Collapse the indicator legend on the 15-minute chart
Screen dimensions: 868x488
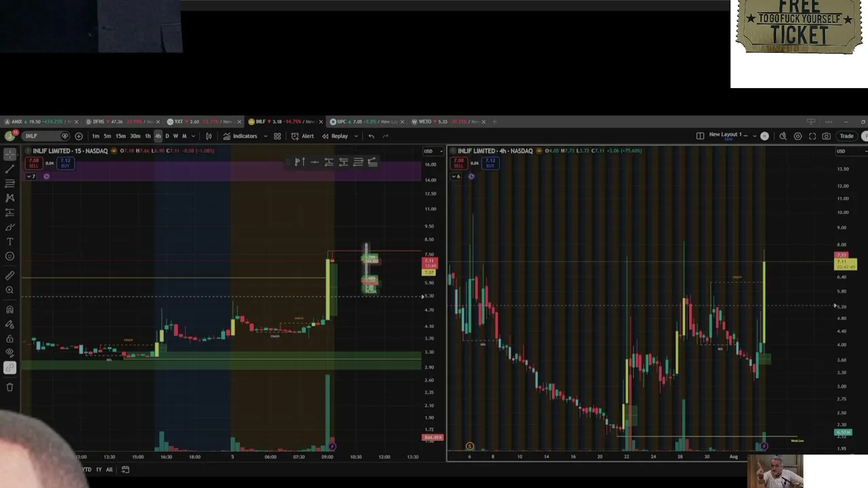point(31,177)
